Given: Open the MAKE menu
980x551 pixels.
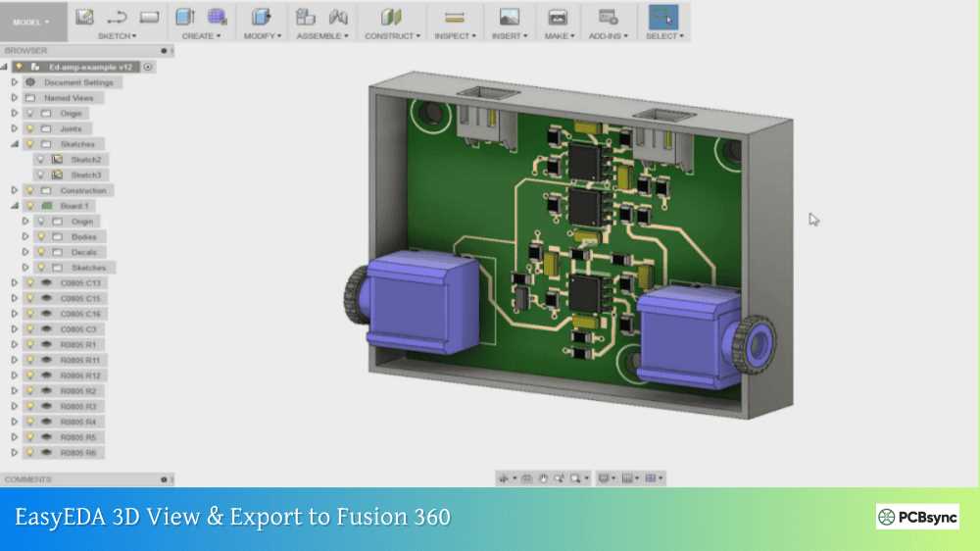Looking at the screenshot, I should pyautogui.click(x=559, y=36).
